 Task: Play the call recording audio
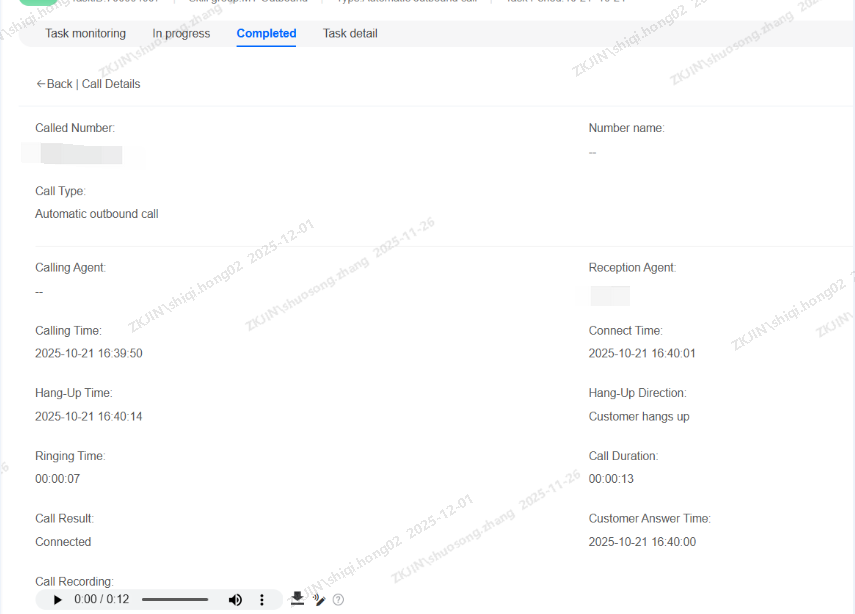(x=57, y=600)
